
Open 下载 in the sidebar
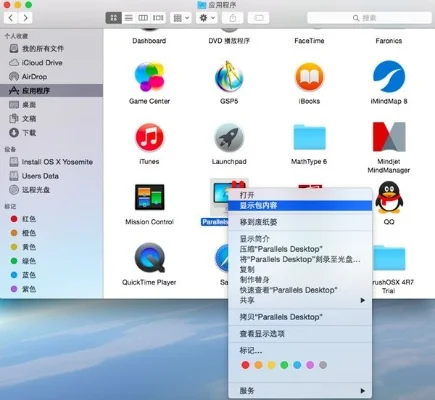(x=51, y=133)
